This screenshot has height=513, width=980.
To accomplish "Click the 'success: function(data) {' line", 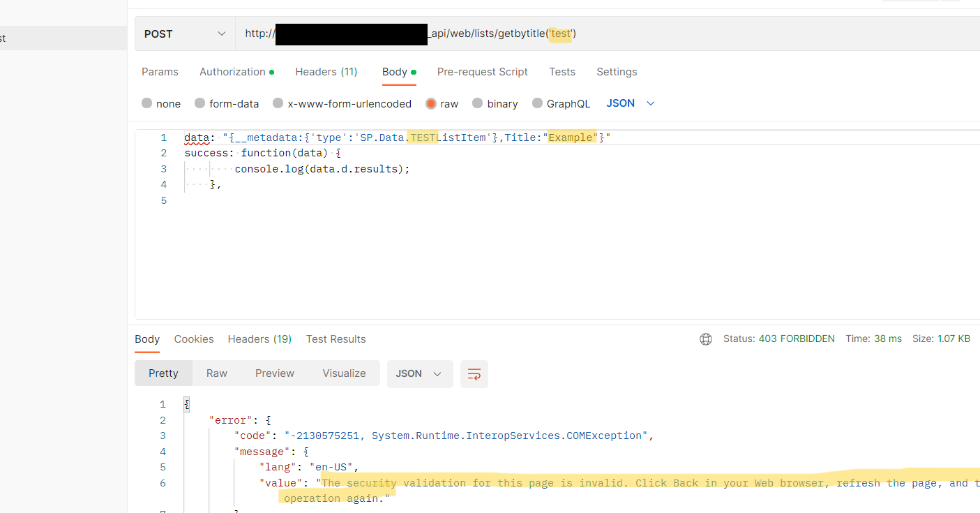I will 262,153.
